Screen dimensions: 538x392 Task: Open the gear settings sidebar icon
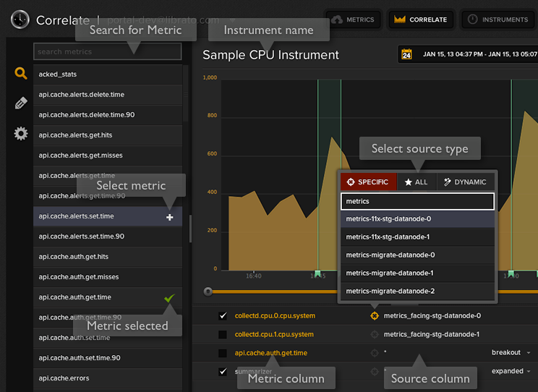pyautogui.click(x=21, y=134)
